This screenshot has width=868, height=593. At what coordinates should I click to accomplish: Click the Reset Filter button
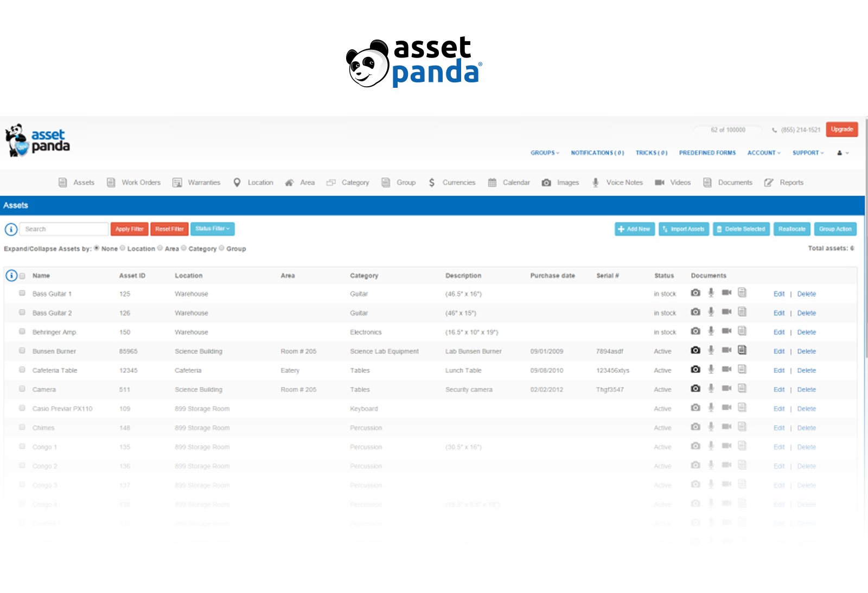point(169,229)
